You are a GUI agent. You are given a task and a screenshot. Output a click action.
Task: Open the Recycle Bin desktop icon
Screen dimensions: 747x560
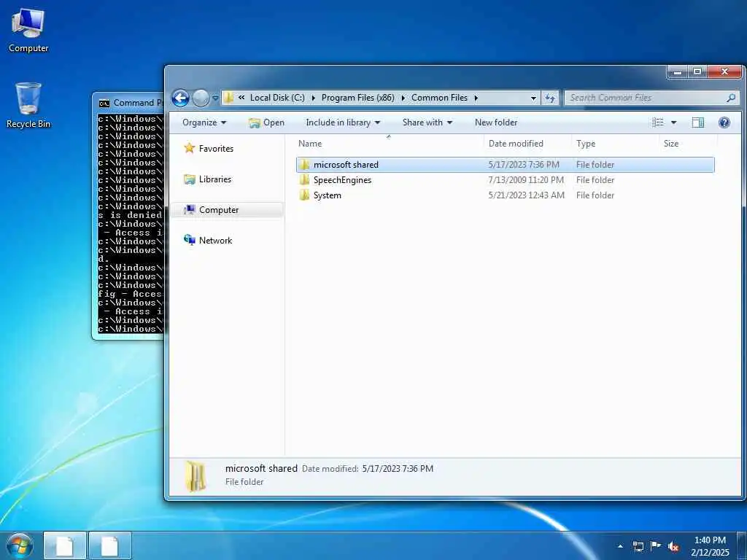[28, 105]
